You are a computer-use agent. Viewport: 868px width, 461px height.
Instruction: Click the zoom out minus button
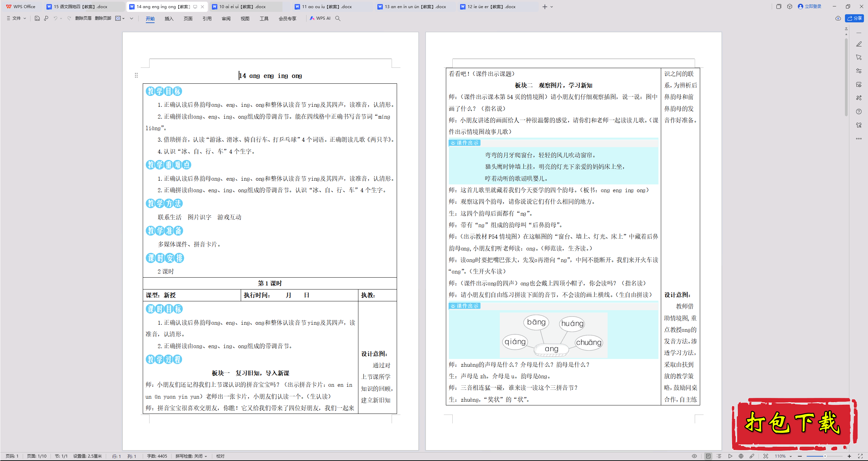click(800, 456)
